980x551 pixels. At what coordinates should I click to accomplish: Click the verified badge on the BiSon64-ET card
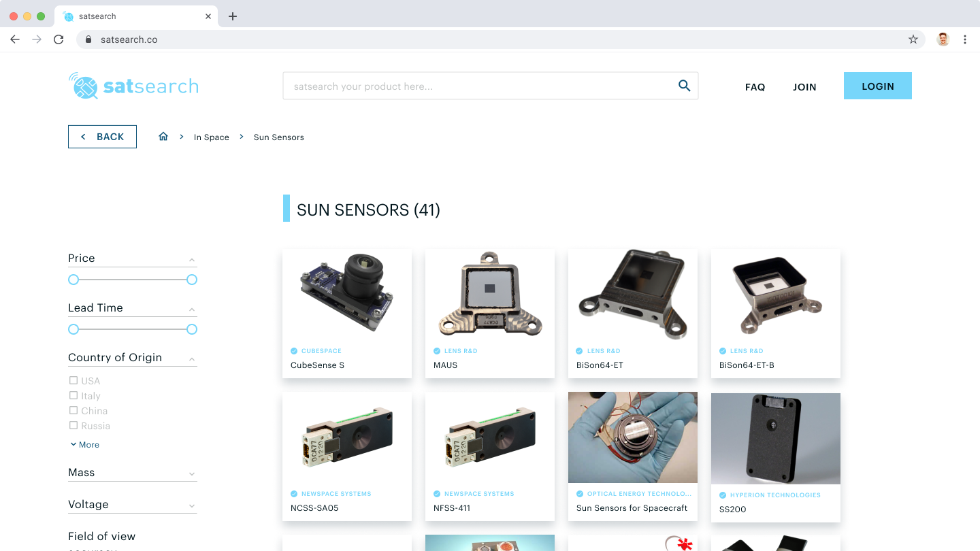[580, 351]
